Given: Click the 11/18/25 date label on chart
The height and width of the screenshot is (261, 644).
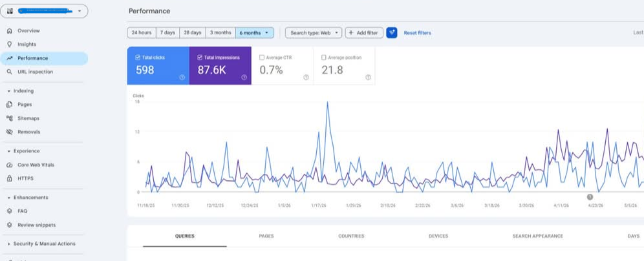Looking at the screenshot, I should (x=145, y=205).
